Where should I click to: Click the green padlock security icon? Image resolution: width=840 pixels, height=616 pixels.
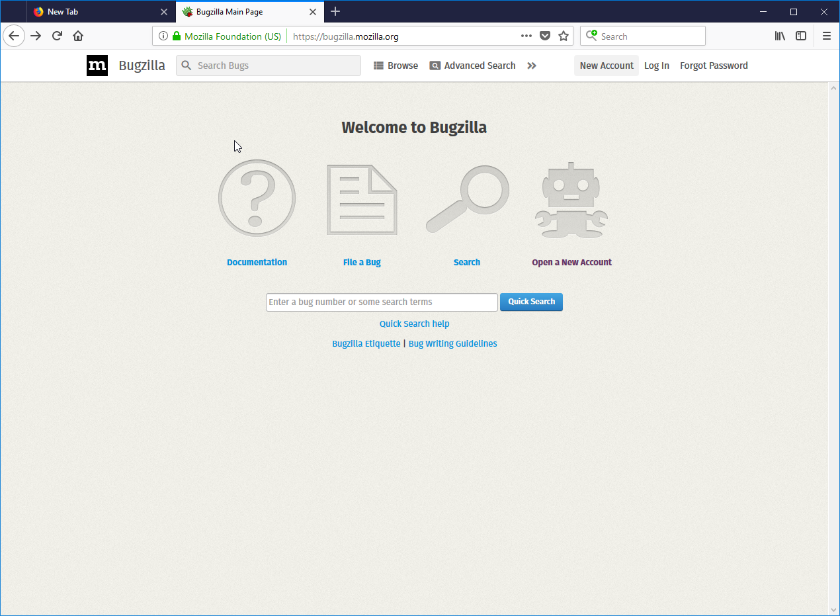[x=177, y=36]
